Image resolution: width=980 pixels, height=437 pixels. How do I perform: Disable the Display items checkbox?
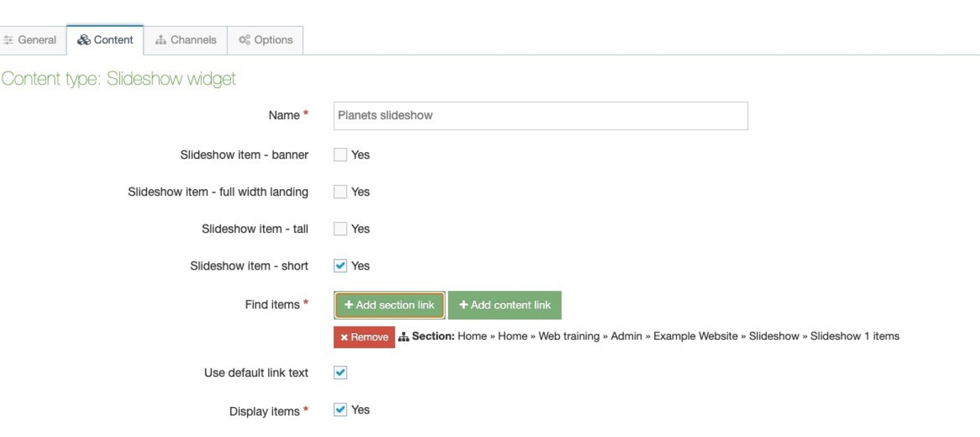341,410
